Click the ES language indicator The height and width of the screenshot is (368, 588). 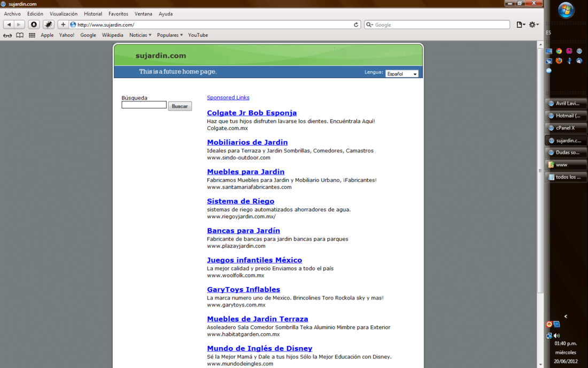(x=548, y=33)
